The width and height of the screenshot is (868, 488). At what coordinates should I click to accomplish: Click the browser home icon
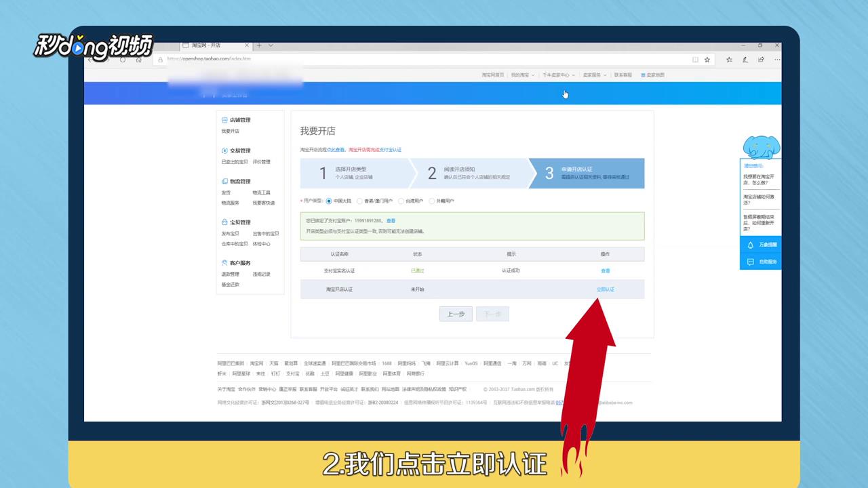coord(139,60)
